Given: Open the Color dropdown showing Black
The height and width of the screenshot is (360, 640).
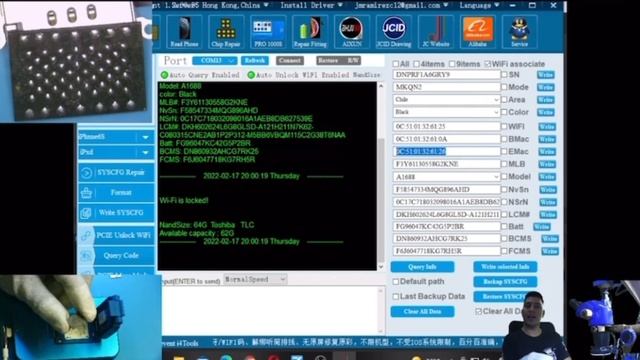Looking at the screenshot, I should [x=447, y=112].
